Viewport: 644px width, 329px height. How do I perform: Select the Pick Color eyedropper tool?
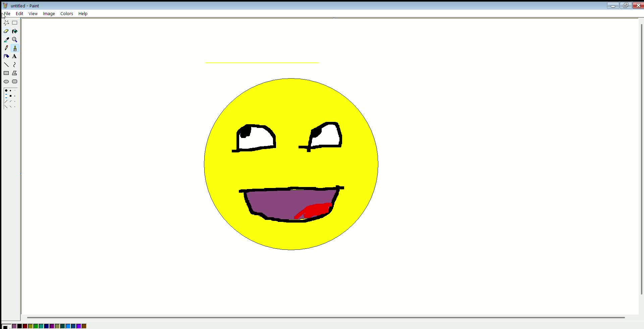click(x=6, y=39)
